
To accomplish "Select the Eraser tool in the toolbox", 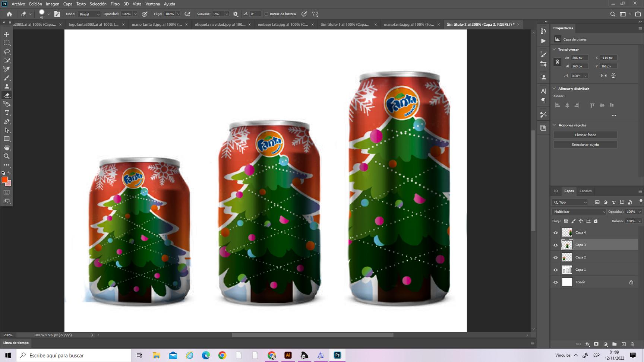I will click(x=7, y=95).
